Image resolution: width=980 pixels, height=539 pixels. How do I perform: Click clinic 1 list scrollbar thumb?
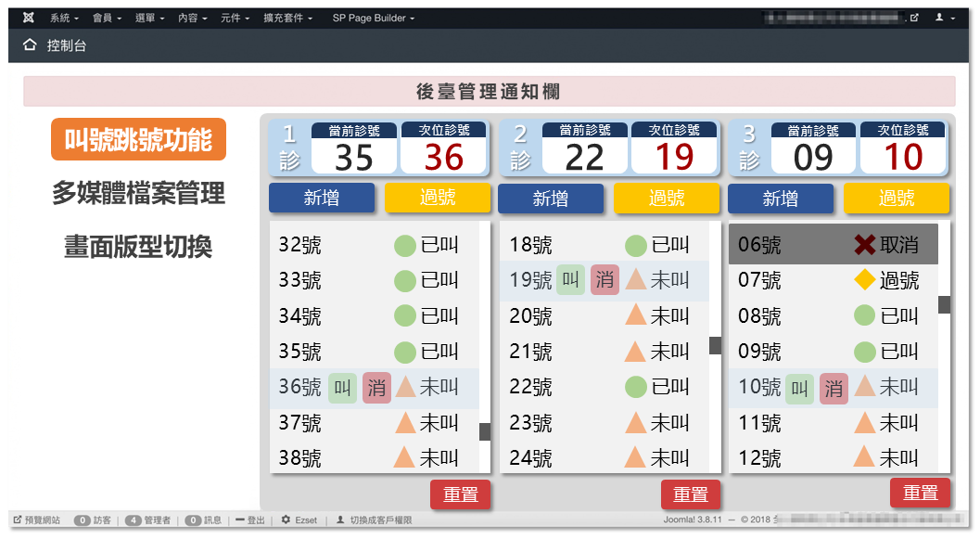coord(485,431)
